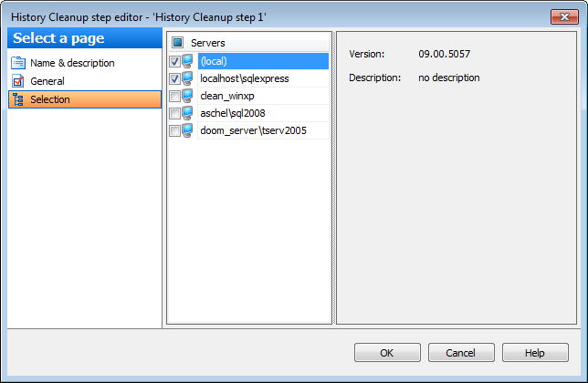Image resolution: width=588 pixels, height=383 pixels.
Task: Close the History Cleanup step editor
Action: pos(564,16)
